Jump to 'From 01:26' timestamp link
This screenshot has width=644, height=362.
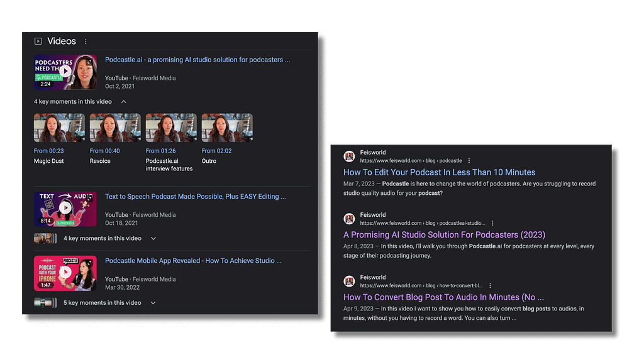click(160, 151)
